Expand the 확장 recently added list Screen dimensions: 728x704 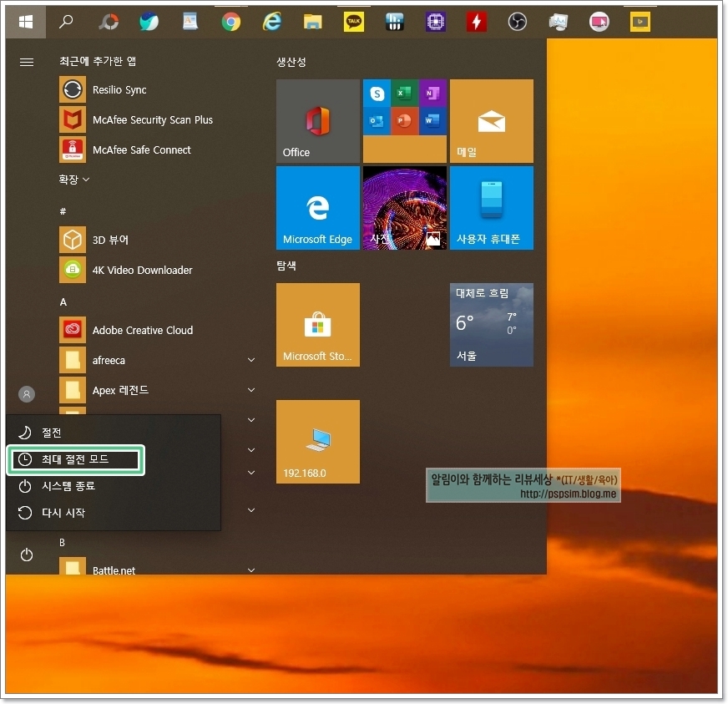73,180
